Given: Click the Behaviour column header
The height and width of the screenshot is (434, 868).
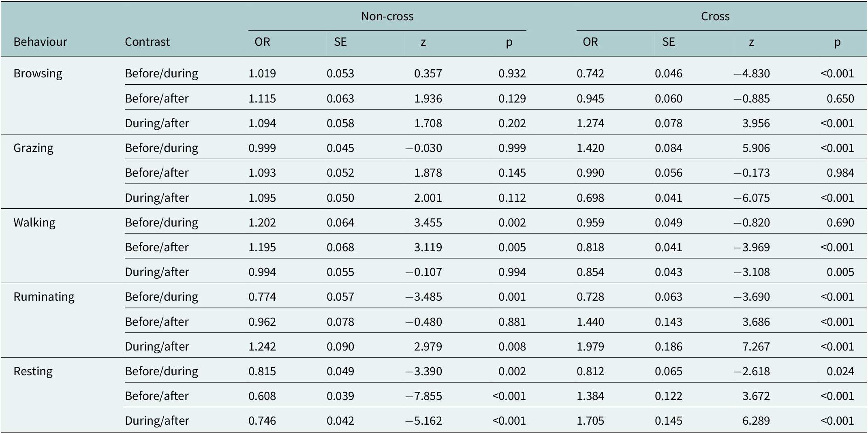Looking at the screenshot, I should click(x=40, y=42).
